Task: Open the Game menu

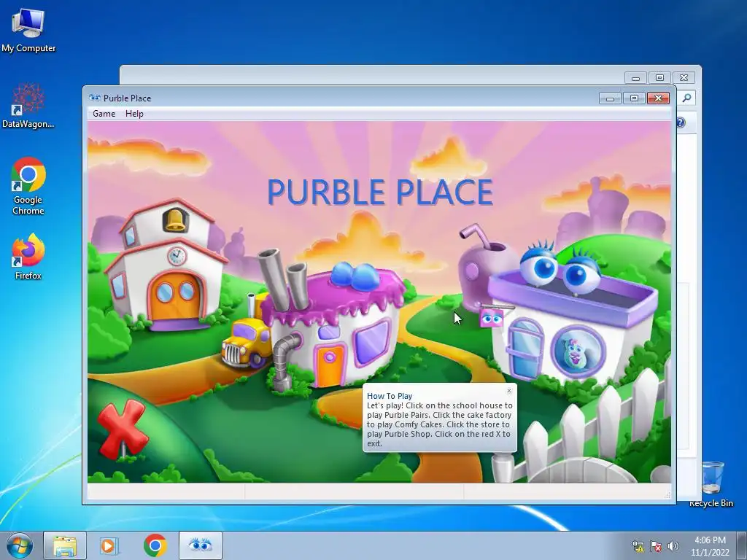Action: (x=104, y=113)
